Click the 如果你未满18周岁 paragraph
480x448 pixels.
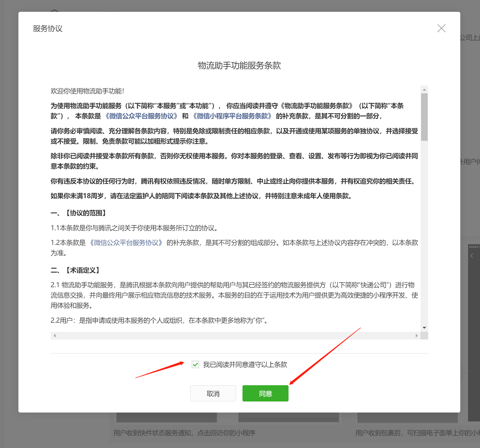201,196
